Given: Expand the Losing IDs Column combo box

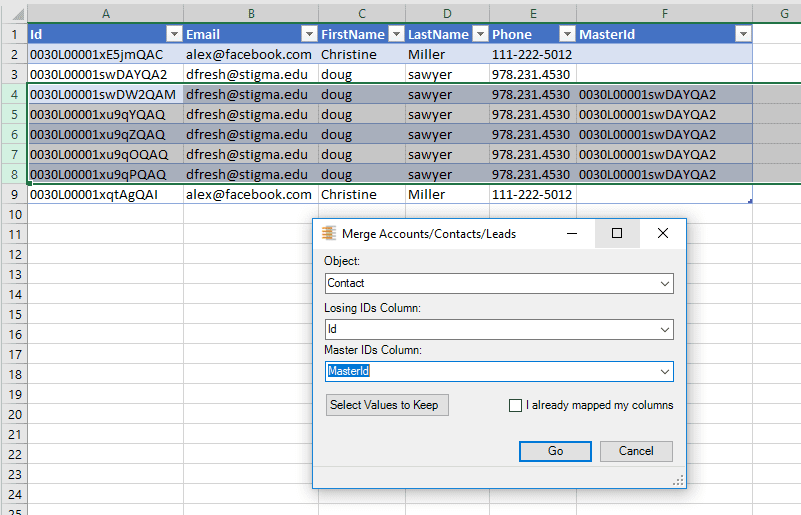Looking at the screenshot, I should pos(665,330).
